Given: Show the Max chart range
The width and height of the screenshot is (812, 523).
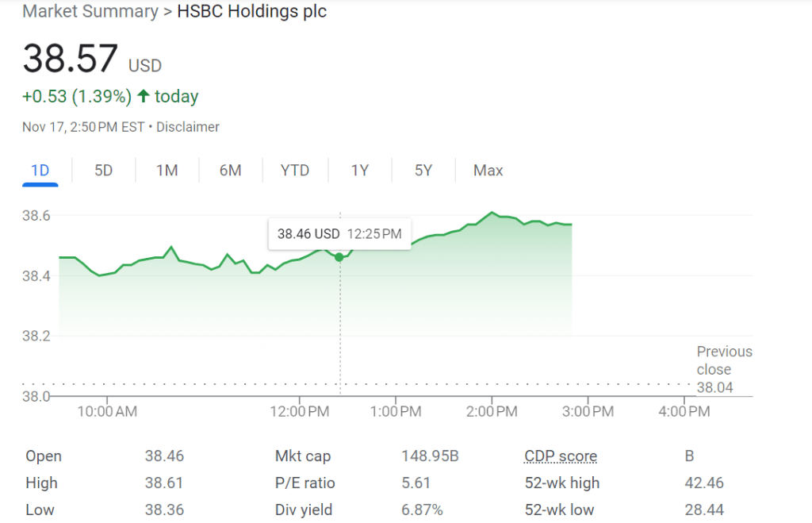Looking at the screenshot, I should tap(488, 171).
